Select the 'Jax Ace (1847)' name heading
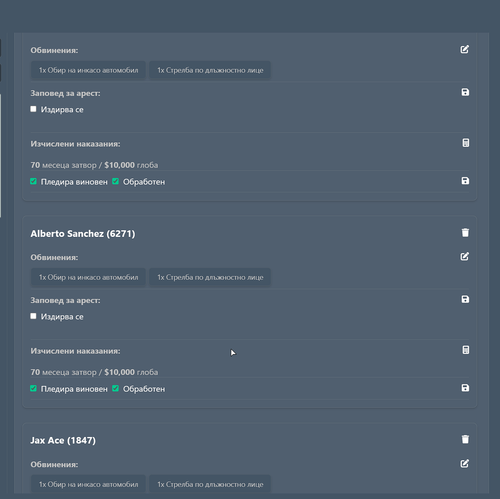This screenshot has width=500, height=499. [63, 440]
